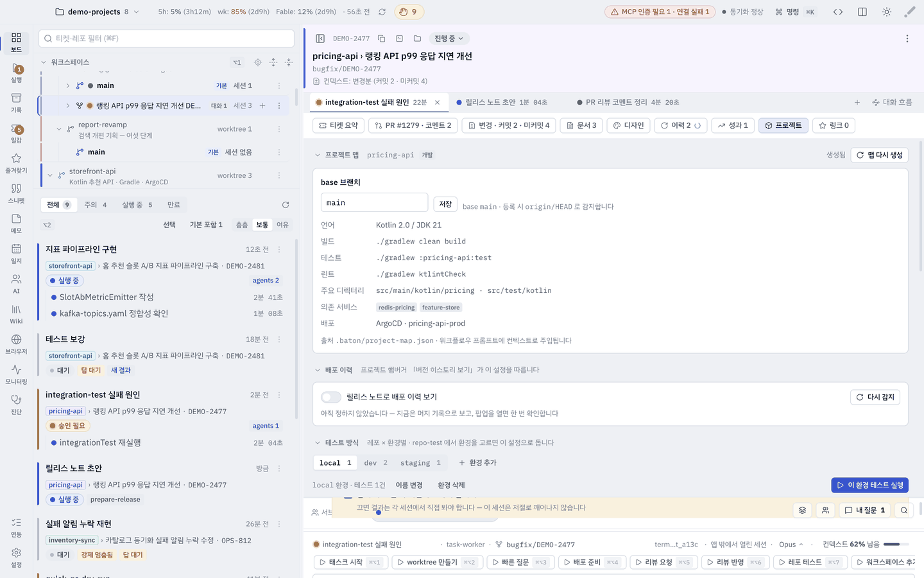
Task: Open the three-dot menu for the ticket
Action: [x=907, y=39]
